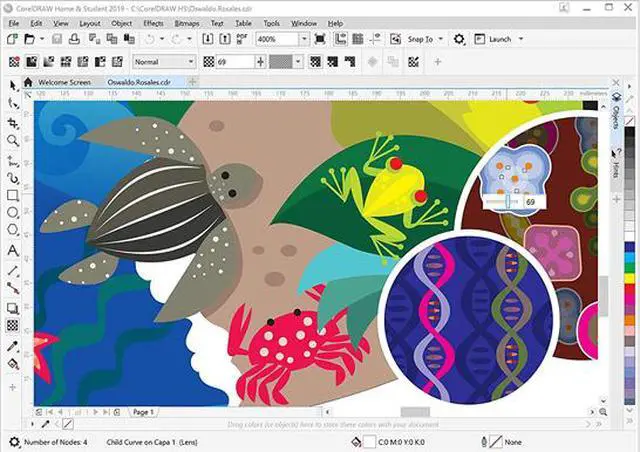The image size is (640, 452).
Task: Open the Hints docker tab
Action: click(616, 163)
